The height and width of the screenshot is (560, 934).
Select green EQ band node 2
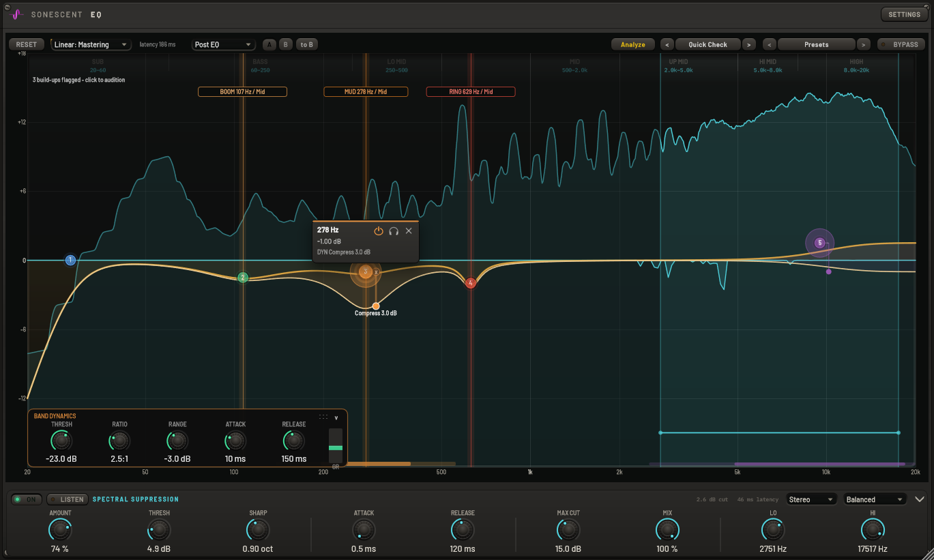pos(242,277)
